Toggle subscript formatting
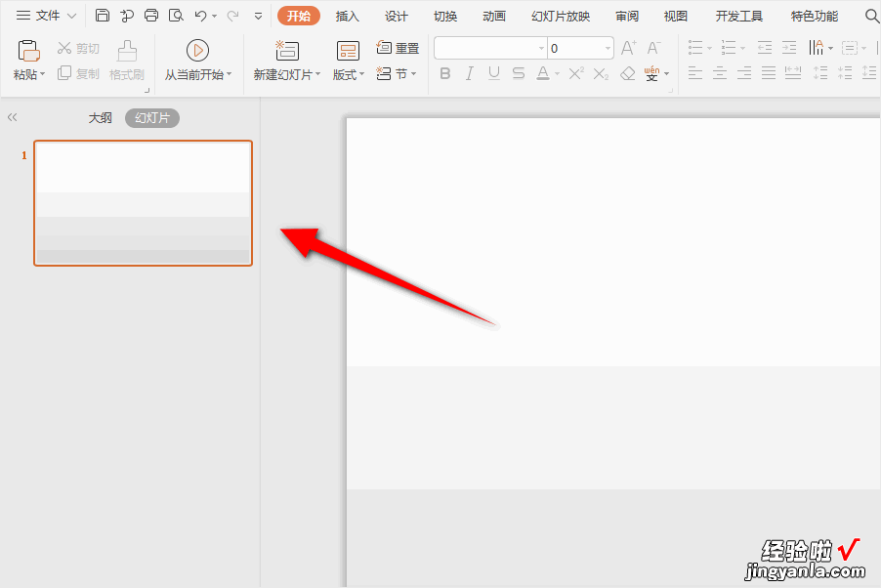Viewport: 881px width, 588px height. pos(601,73)
